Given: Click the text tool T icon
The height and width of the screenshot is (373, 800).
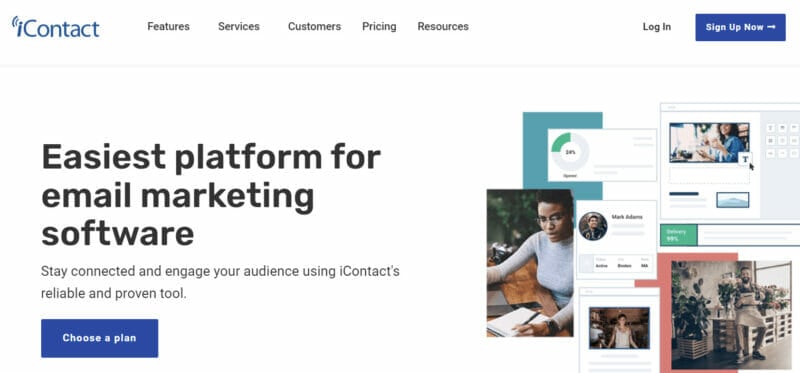Looking at the screenshot, I should click(x=745, y=159).
